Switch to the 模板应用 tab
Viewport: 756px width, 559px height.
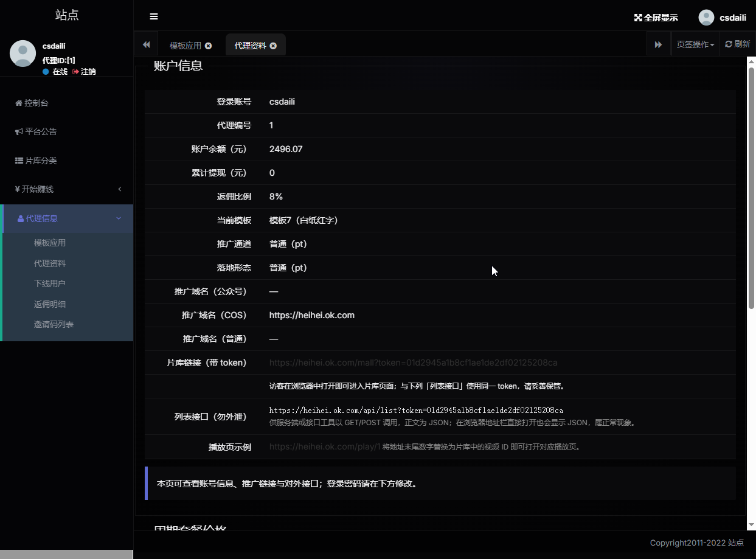pos(186,46)
